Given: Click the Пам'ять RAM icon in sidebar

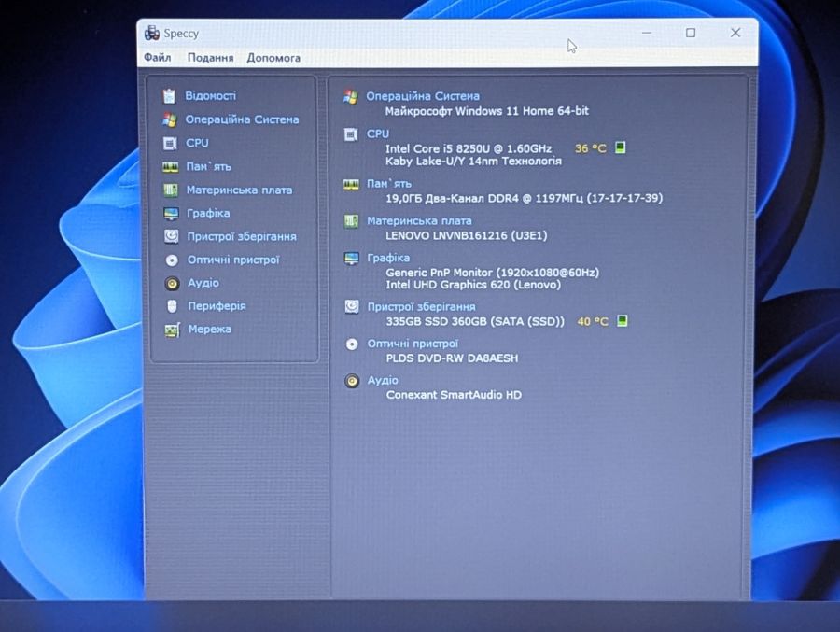Looking at the screenshot, I should pyautogui.click(x=171, y=167).
